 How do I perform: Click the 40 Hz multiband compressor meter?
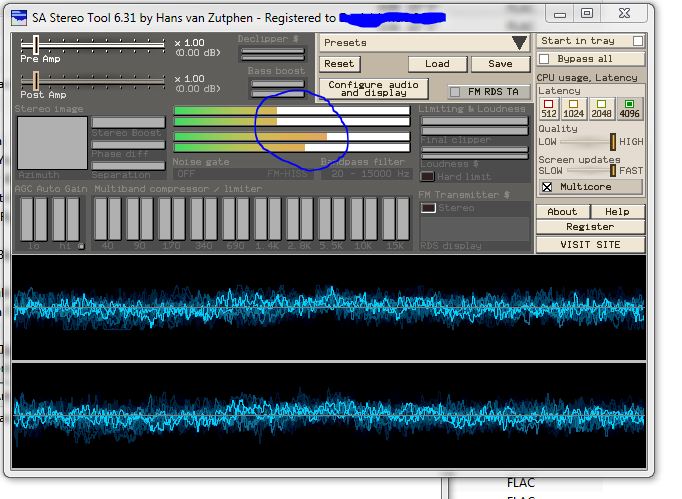pos(107,218)
